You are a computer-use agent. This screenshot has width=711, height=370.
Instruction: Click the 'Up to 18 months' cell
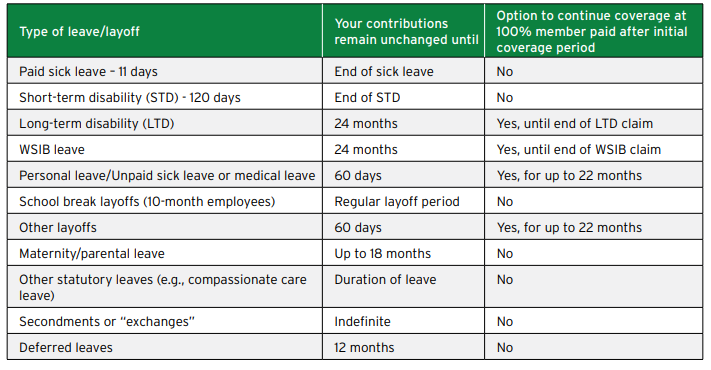[404, 253]
